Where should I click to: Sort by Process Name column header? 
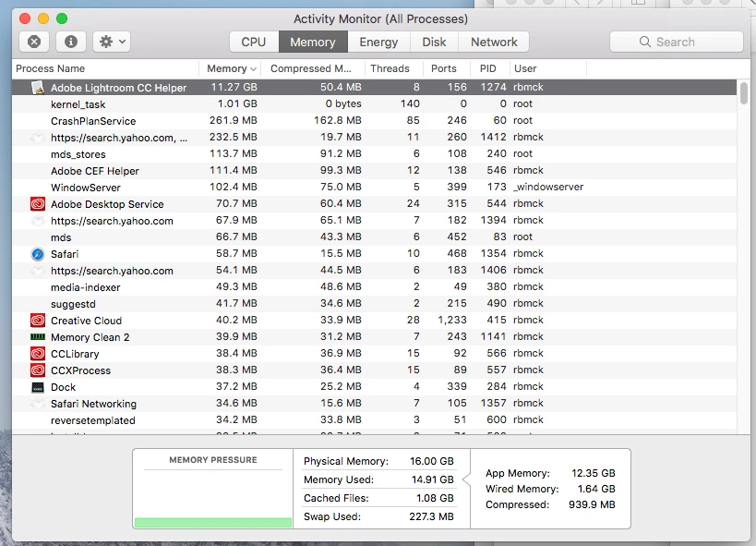(105, 68)
